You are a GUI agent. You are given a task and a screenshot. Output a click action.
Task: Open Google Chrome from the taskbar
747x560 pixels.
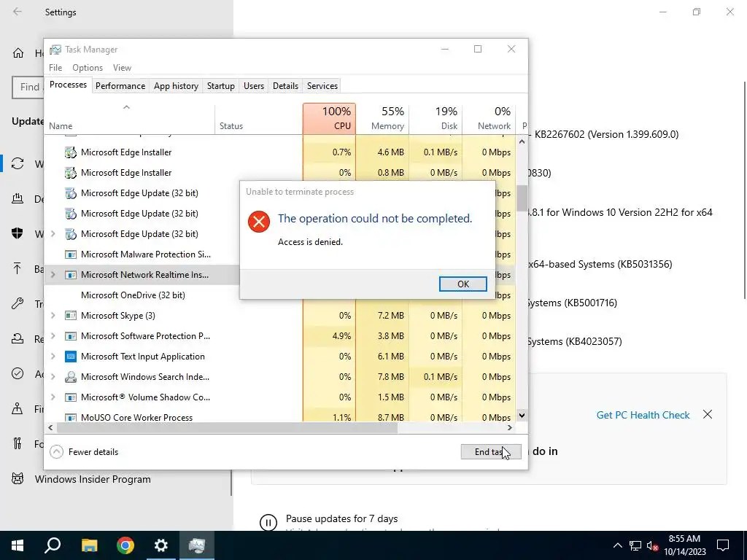[x=125, y=545]
